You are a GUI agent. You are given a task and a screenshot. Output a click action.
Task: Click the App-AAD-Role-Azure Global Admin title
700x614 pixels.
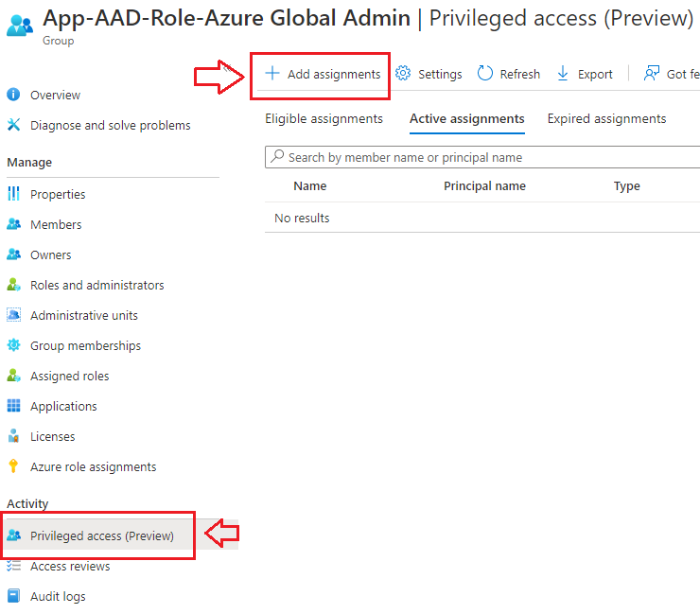pyautogui.click(x=226, y=19)
